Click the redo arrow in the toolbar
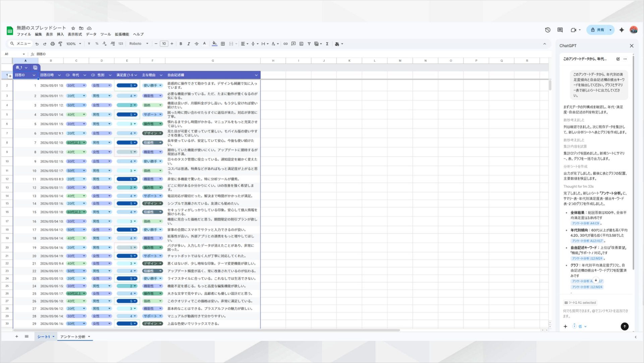This screenshot has width=644, height=363. [x=45, y=44]
